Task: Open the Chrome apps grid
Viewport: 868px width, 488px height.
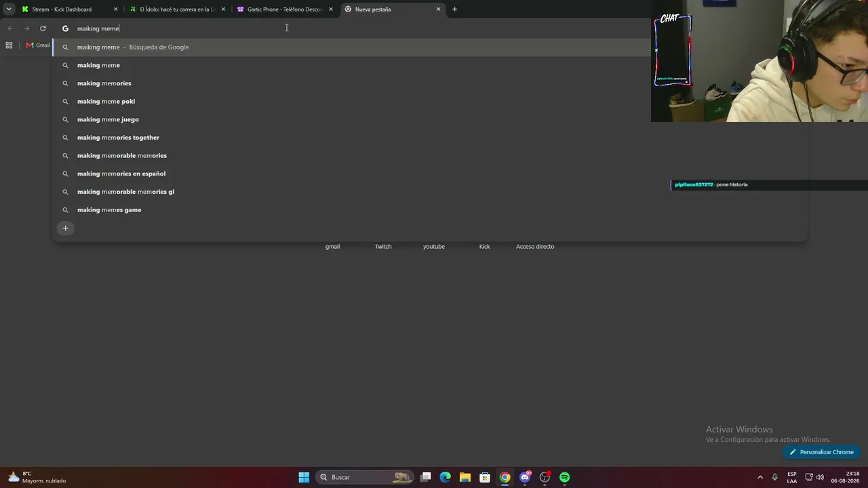Action: coord(9,45)
